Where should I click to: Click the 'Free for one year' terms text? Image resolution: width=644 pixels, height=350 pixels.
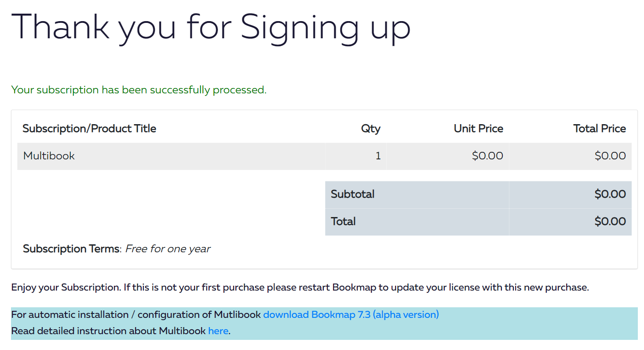point(168,249)
